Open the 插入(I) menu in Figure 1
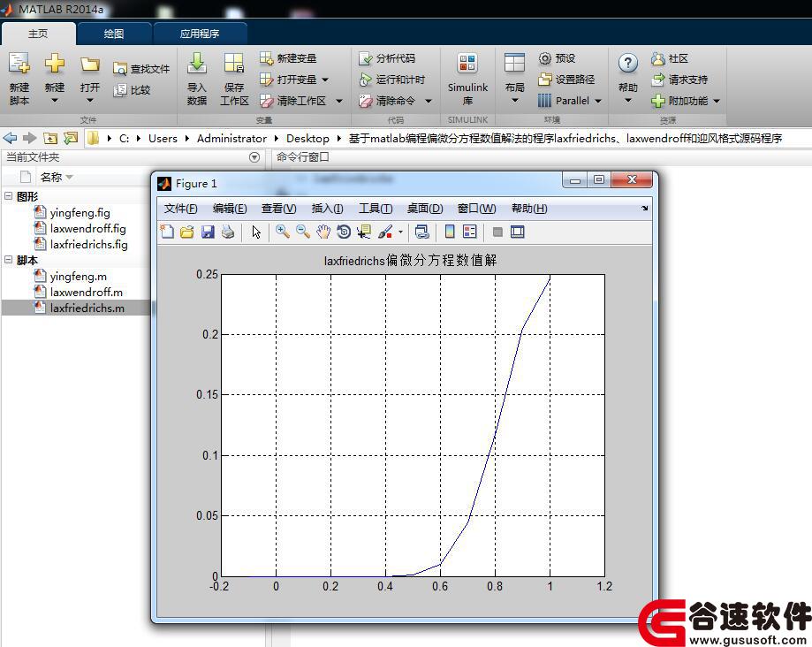Screen dimensions: 812x647 pos(327,209)
